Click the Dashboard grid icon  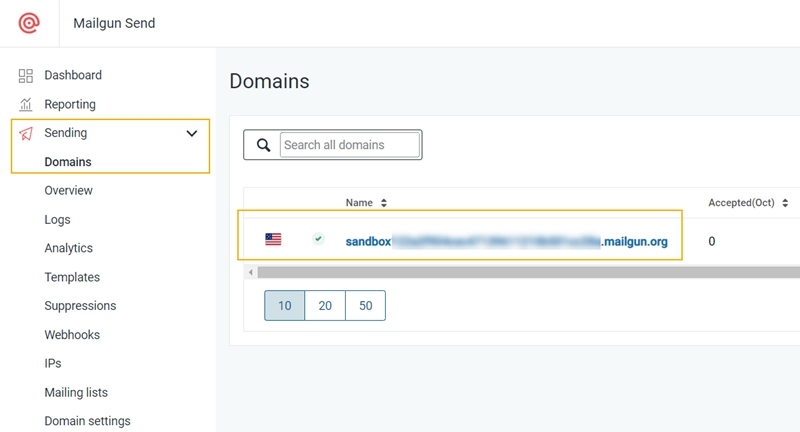26,75
